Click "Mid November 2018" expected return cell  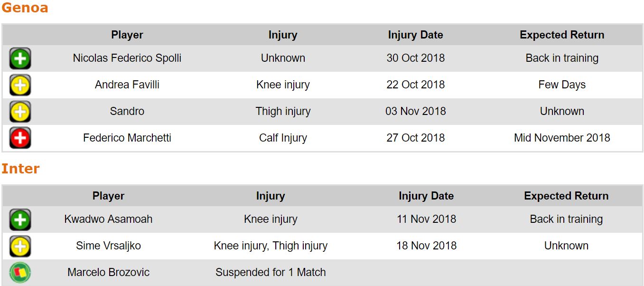pos(562,138)
